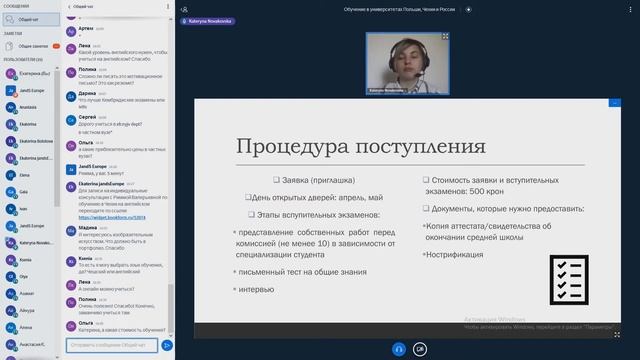Click Мадина's avatar in chat
Screen dimensions: 640x360
click(x=71, y=231)
